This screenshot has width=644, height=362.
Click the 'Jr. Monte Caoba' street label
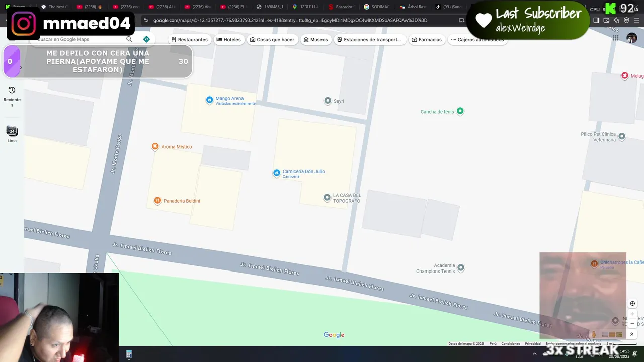(116, 153)
